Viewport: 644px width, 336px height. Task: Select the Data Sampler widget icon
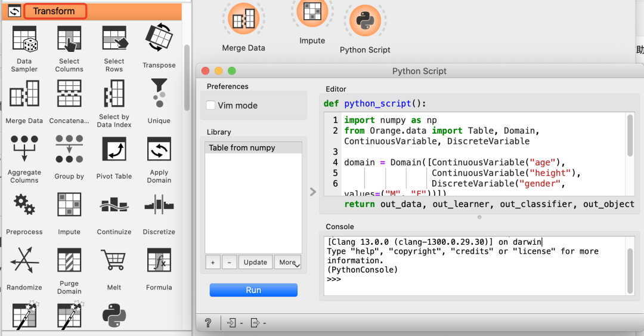coord(24,39)
